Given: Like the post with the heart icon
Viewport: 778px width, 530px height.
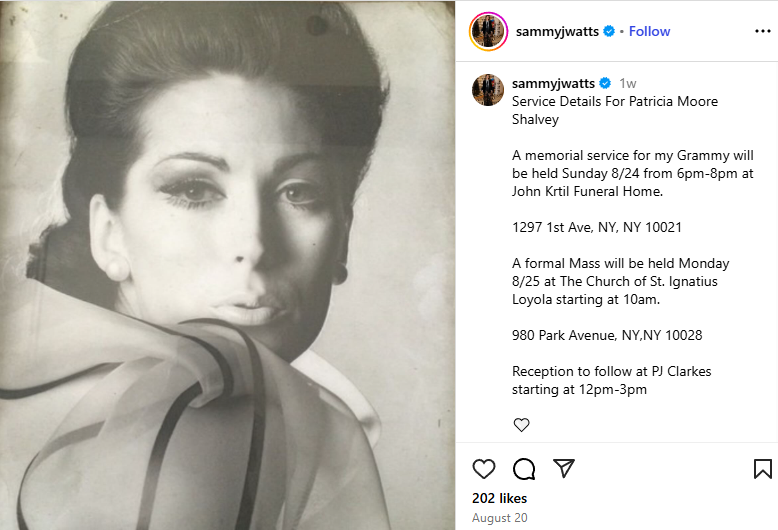Looking at the screenshot, I should point(484,469).
